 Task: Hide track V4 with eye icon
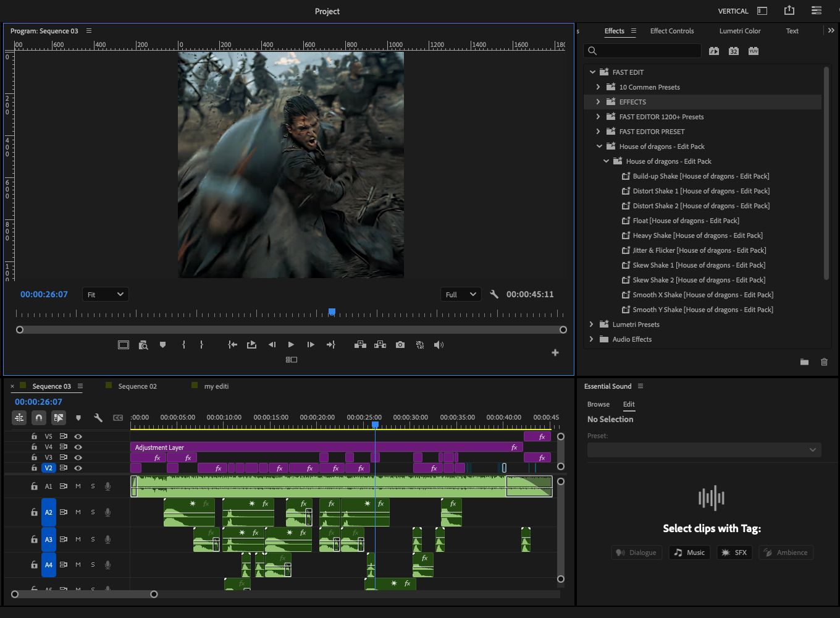pyautogui.click(x=78, y=447)
